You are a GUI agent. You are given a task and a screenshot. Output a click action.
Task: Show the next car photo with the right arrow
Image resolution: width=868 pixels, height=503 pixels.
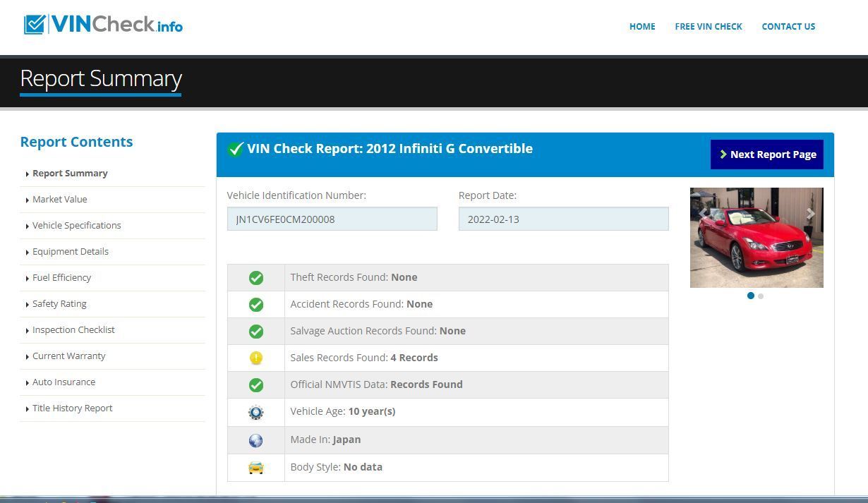point(811,213)
